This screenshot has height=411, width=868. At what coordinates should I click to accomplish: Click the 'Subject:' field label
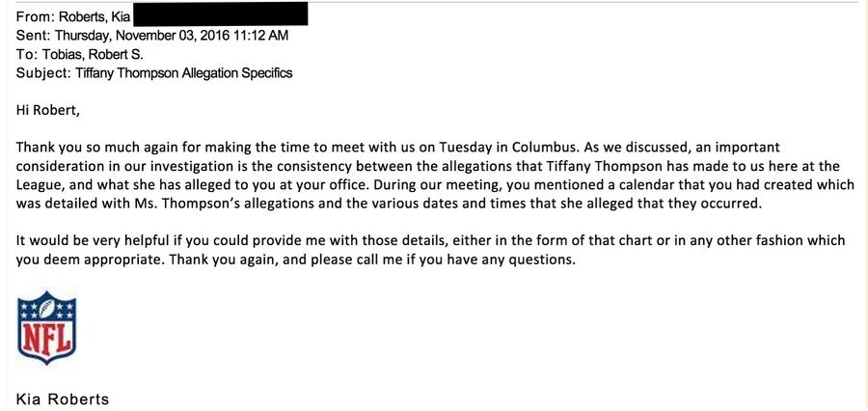(43, 73)
